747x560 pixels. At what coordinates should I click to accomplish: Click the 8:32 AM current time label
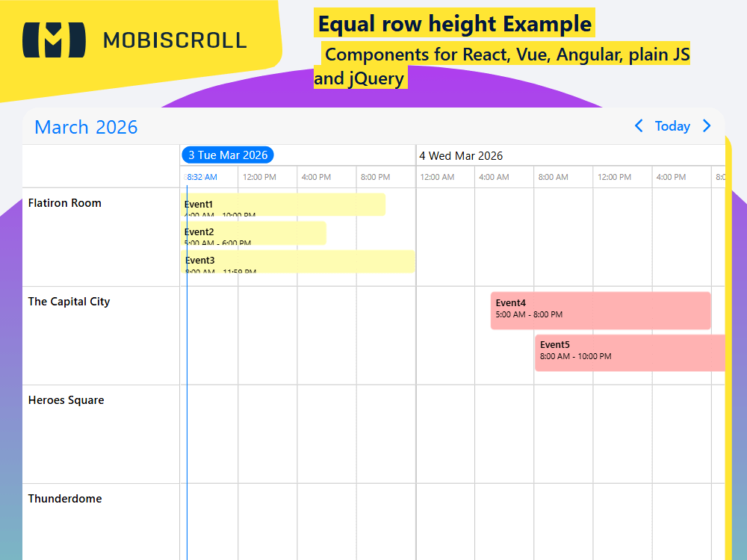[x=199, y=177]
